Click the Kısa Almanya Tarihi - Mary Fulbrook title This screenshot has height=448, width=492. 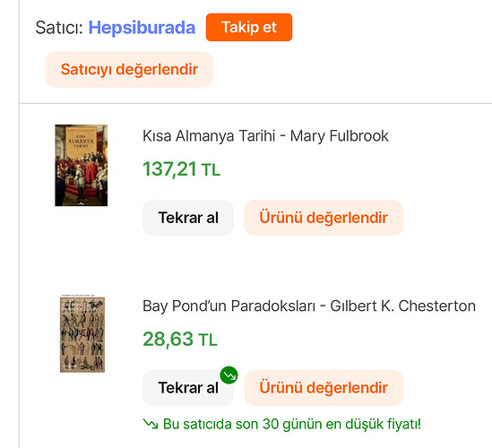point(265,136)
